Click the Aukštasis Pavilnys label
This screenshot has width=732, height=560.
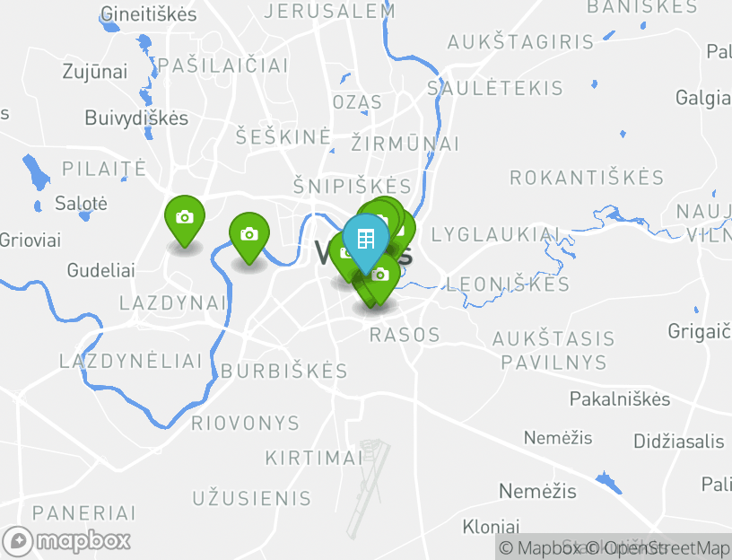553,350
